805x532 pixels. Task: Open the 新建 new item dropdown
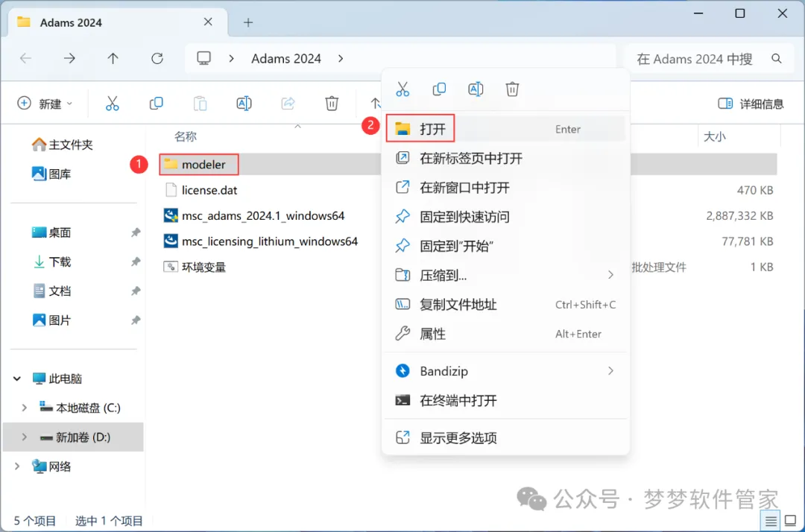(45, 104)
